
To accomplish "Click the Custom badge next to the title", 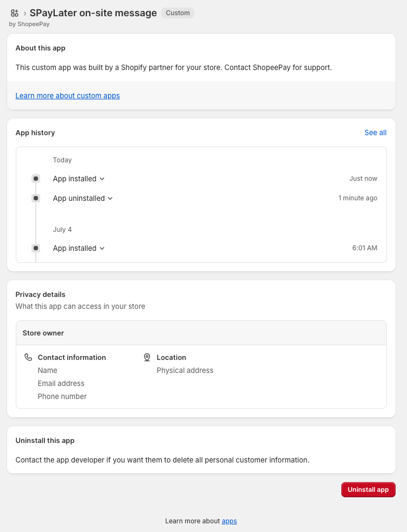I will tap(177, 13).
